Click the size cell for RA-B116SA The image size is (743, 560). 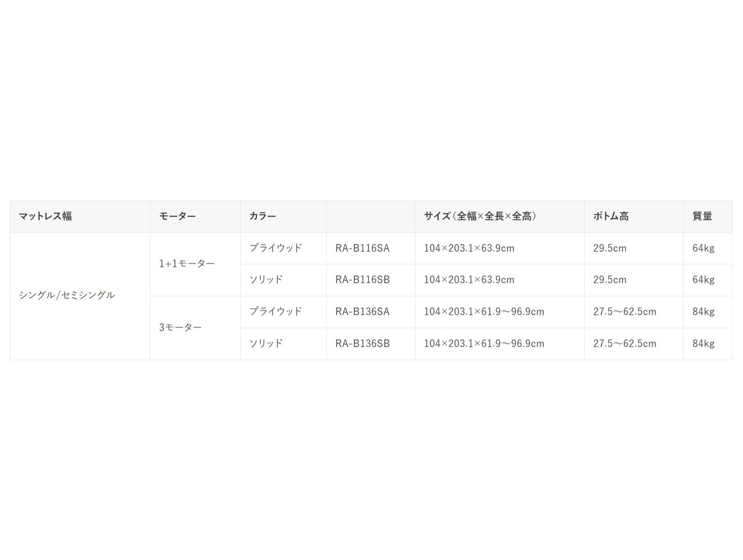469,248
